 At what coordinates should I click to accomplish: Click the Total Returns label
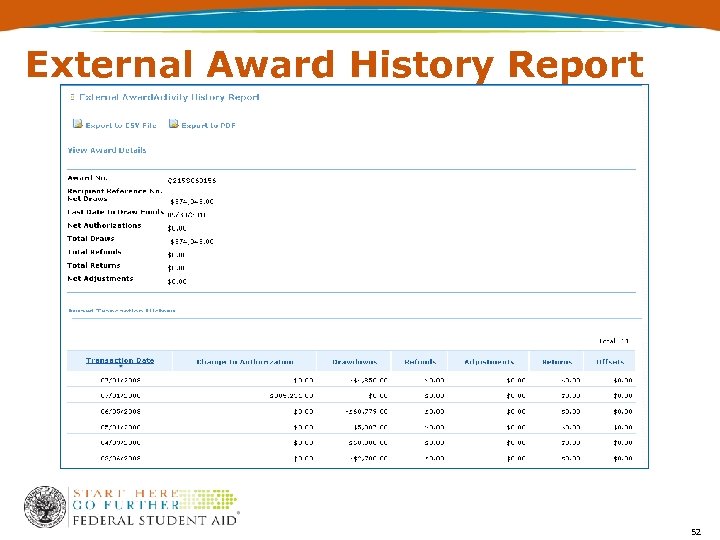[94, 265]
